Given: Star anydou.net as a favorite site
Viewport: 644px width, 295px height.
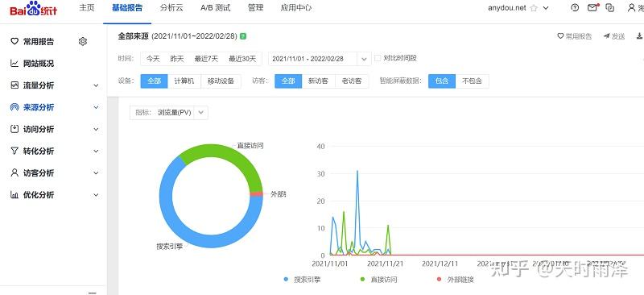Looking at the screenshot, I should [534, 8].
